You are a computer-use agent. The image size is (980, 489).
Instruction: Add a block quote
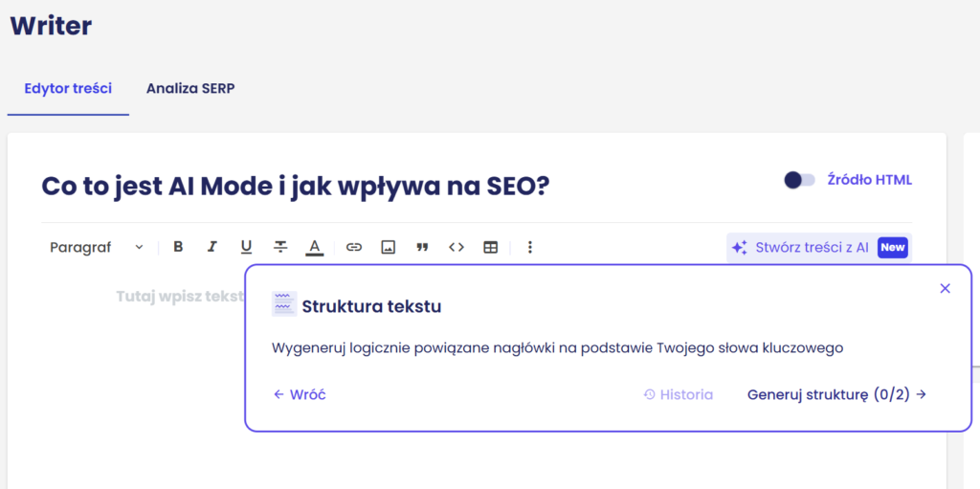click(422, 247)
